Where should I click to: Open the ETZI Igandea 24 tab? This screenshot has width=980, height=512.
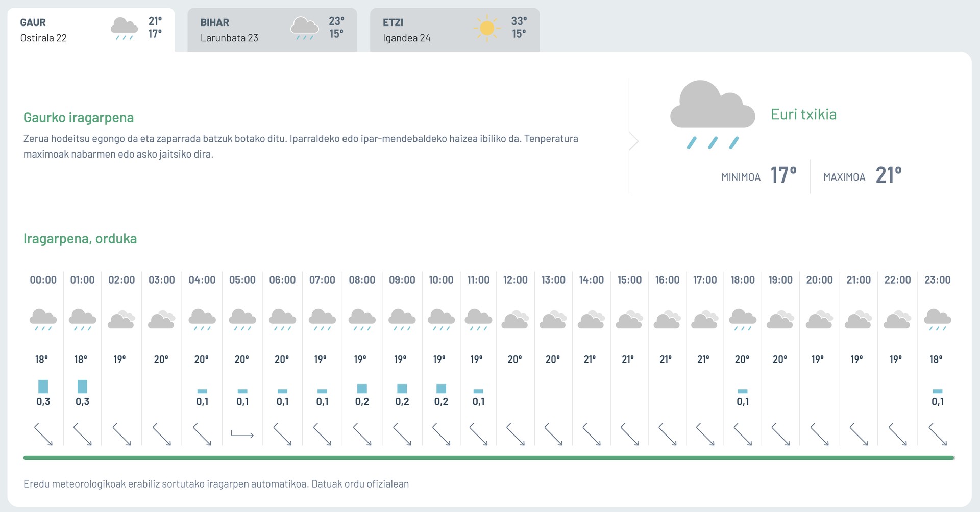coord(455,30)
